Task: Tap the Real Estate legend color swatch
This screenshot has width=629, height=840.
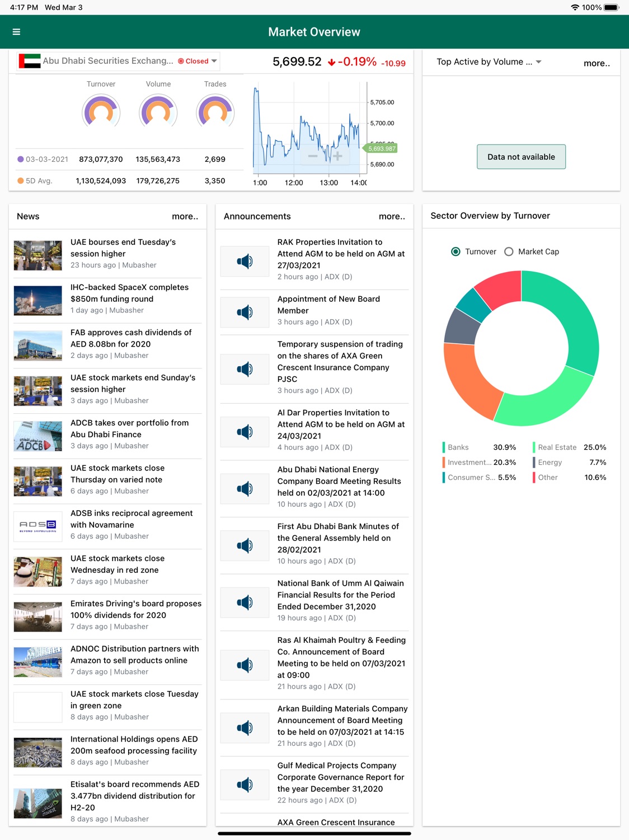Action: tap(534, 447)
